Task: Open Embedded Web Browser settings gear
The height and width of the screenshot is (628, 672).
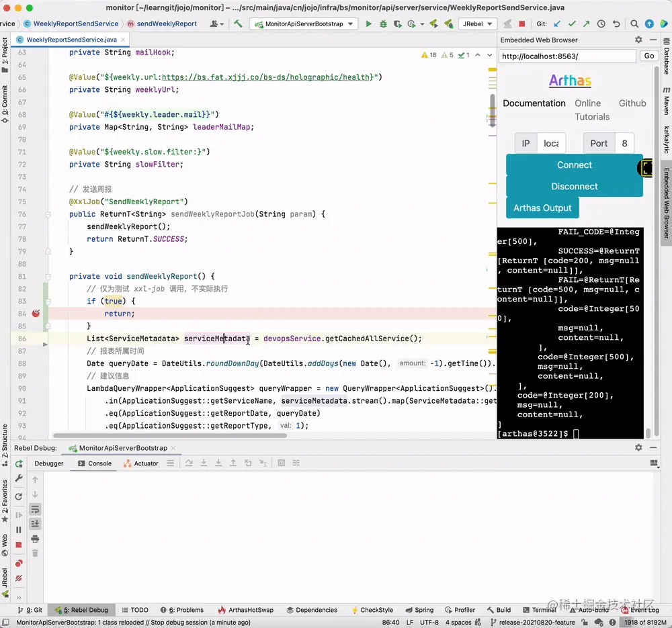Action: (x=638, y=40)
